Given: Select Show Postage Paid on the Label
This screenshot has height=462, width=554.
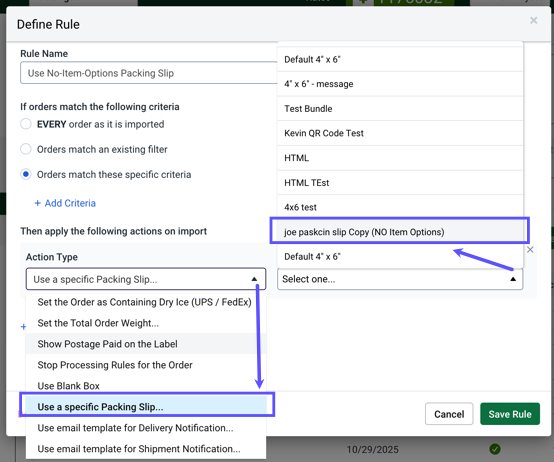Looking at the screenshot, I should point(146,344).
